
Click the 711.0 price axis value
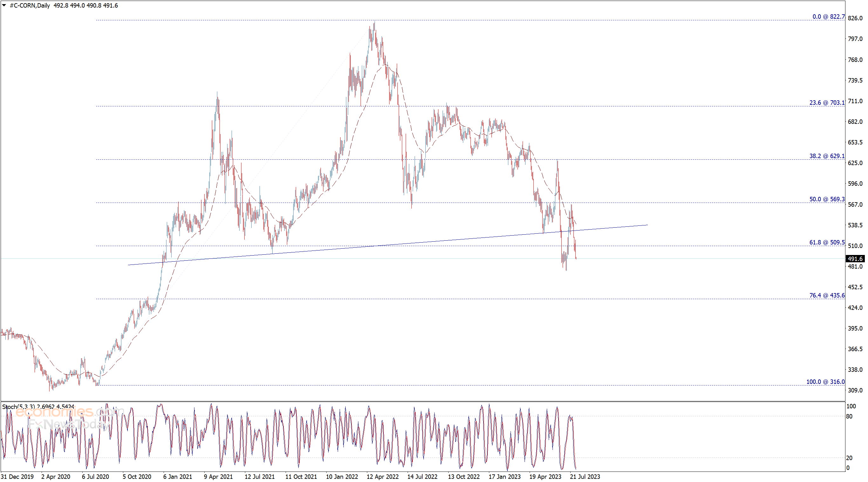[855, 101]
